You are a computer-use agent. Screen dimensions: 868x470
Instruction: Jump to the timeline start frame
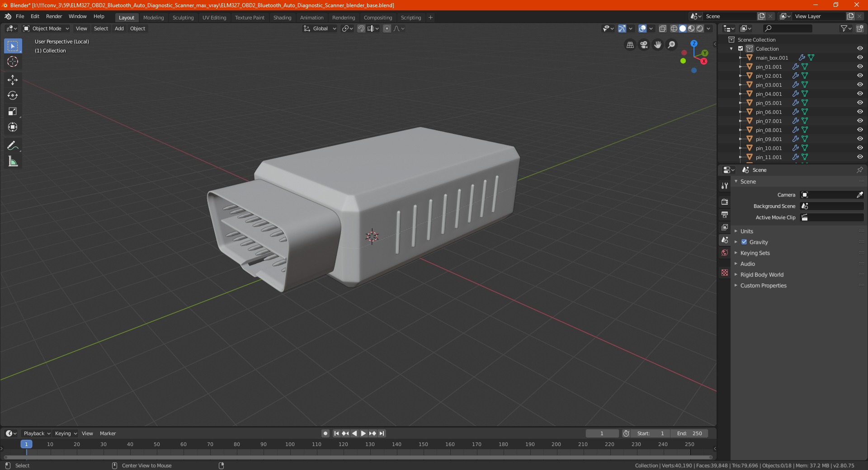(x=336, y=433)
